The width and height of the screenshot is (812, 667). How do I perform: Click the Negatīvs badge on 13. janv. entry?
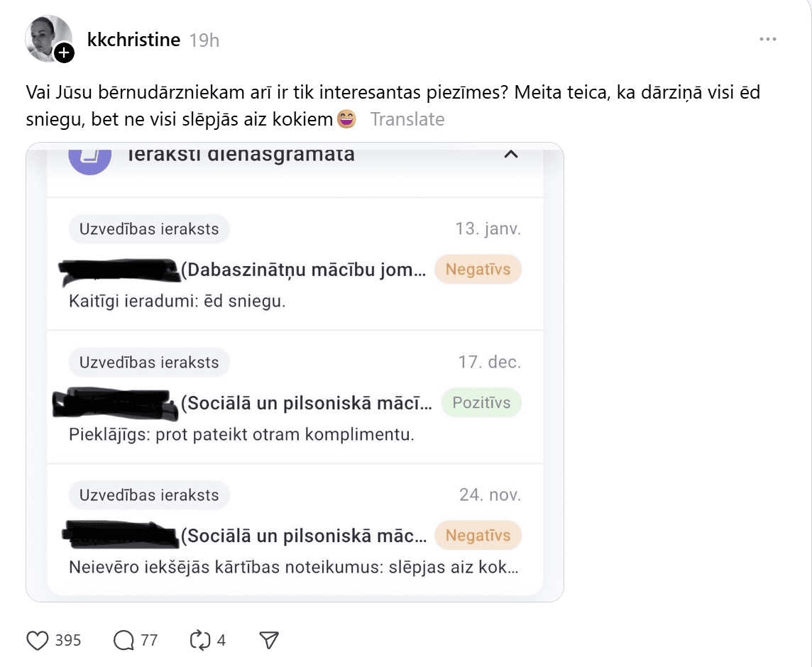tap(478, 270)
